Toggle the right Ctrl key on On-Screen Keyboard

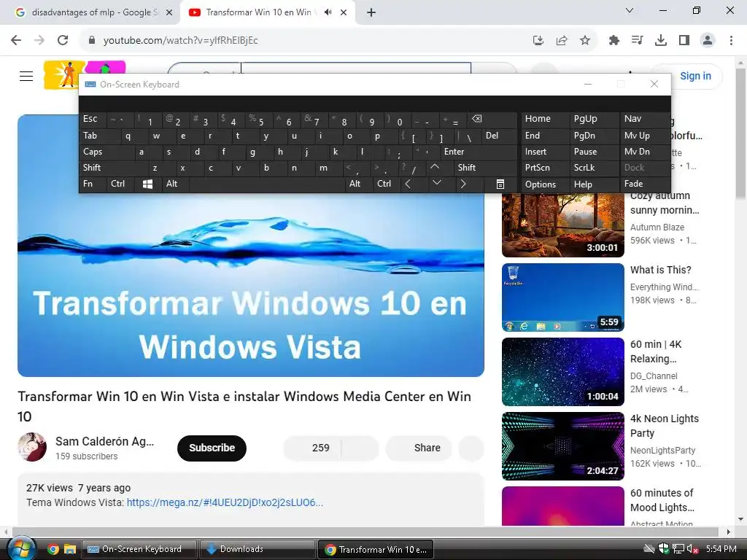click(387, 184)
